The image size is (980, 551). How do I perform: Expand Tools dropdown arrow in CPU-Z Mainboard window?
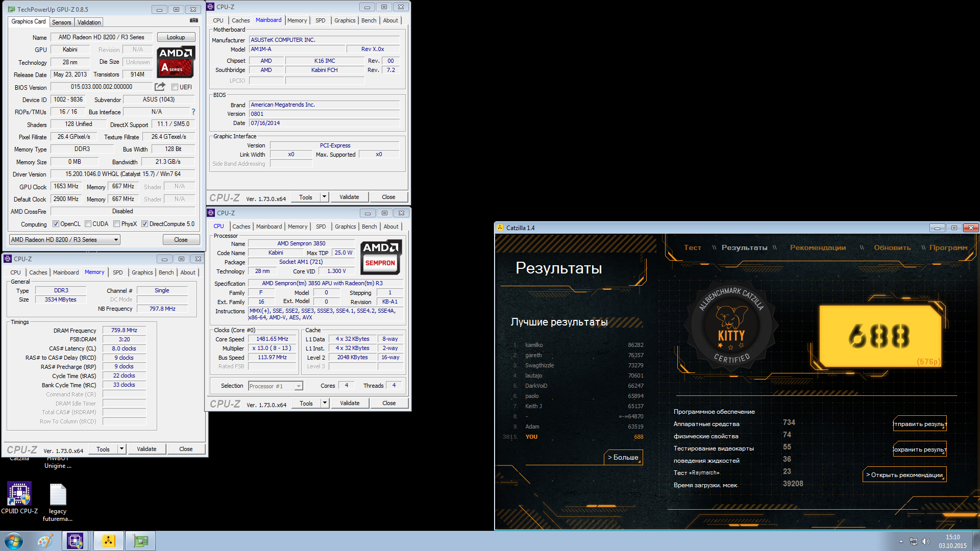click(x=324, y=197)
